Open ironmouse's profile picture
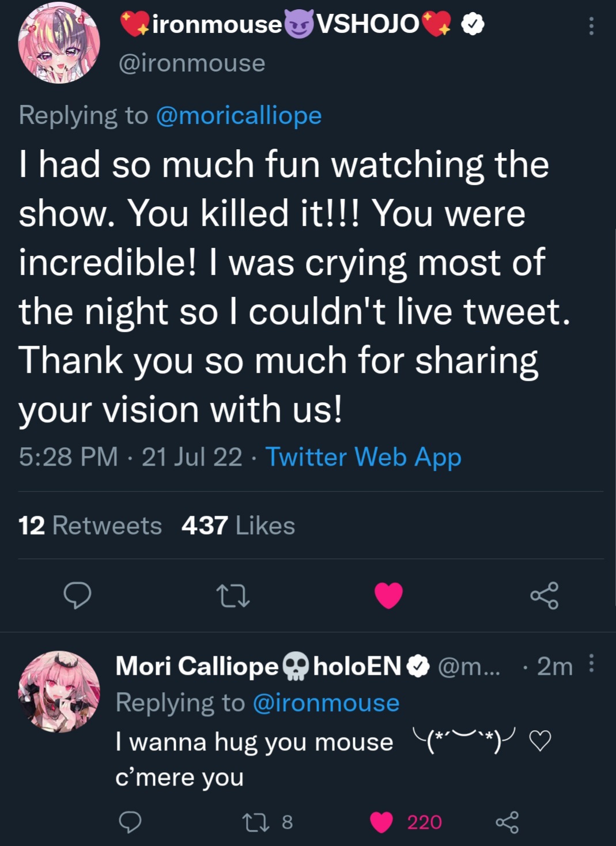 click(59, 43)
